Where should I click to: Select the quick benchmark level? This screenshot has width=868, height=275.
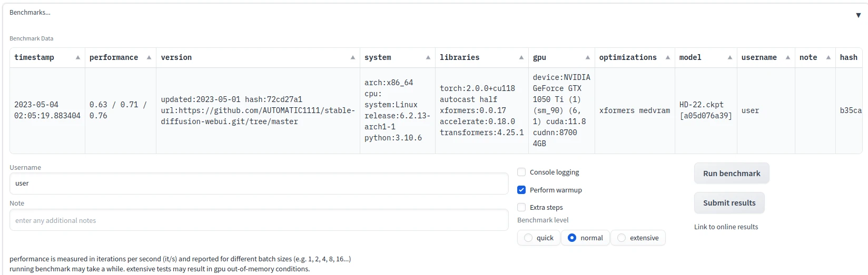coord(528,238)
